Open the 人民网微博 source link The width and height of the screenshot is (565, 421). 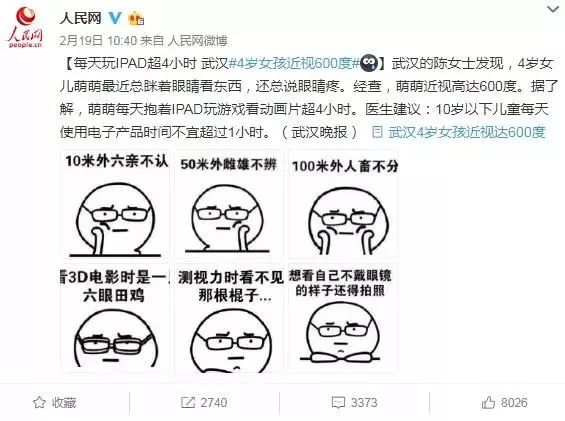[x=197, y=40]
